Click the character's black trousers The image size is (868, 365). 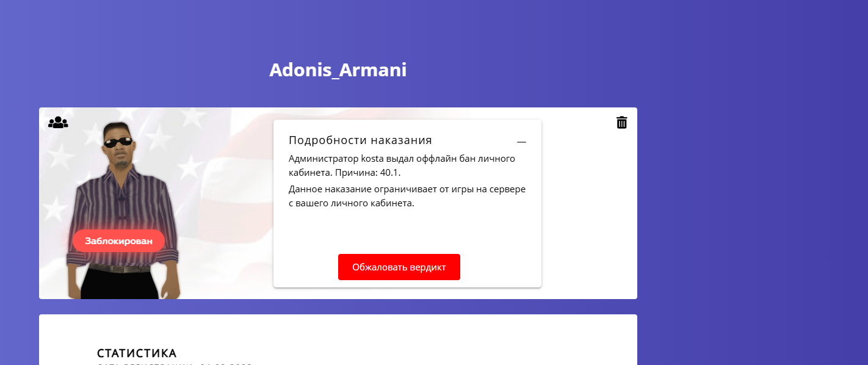[122, 286]
